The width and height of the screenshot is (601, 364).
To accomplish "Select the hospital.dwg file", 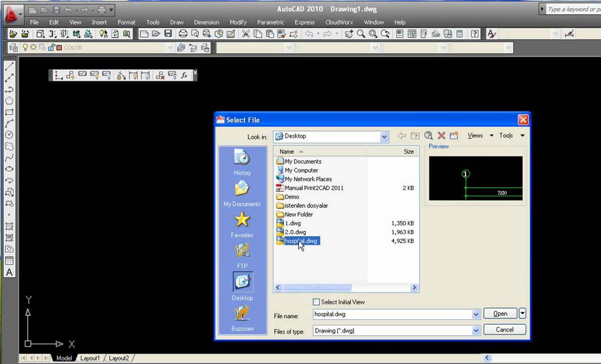I will pos(301,241).
